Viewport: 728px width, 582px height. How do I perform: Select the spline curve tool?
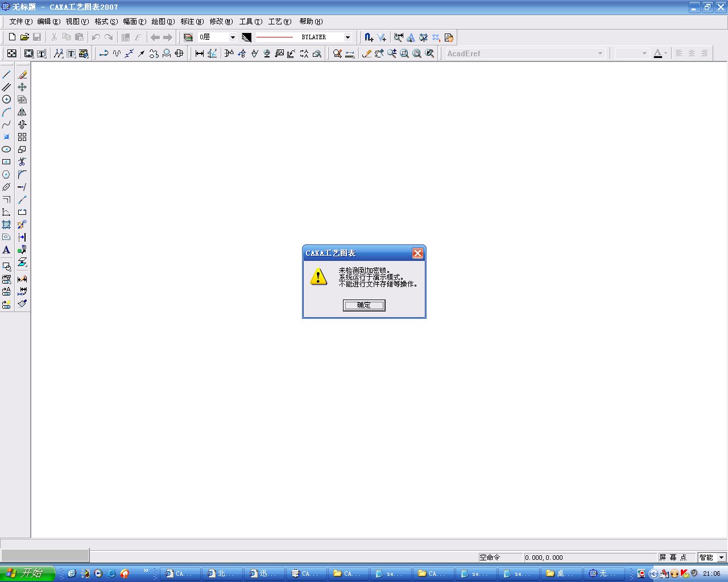(x=7, y=124)
